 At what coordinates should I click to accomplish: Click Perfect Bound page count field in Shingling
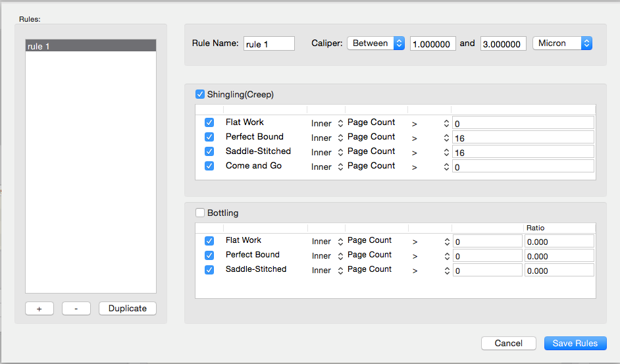pyautogui.click(x=523, y=138)
